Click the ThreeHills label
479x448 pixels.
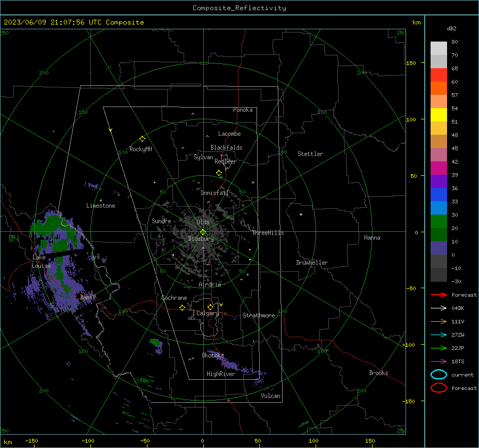tap(268, 233)
